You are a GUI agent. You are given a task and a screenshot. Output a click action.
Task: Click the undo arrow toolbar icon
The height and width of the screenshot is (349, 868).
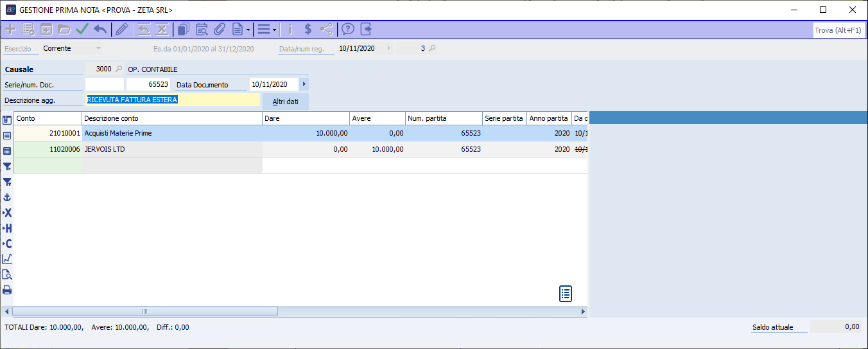(x=100, y=29)
